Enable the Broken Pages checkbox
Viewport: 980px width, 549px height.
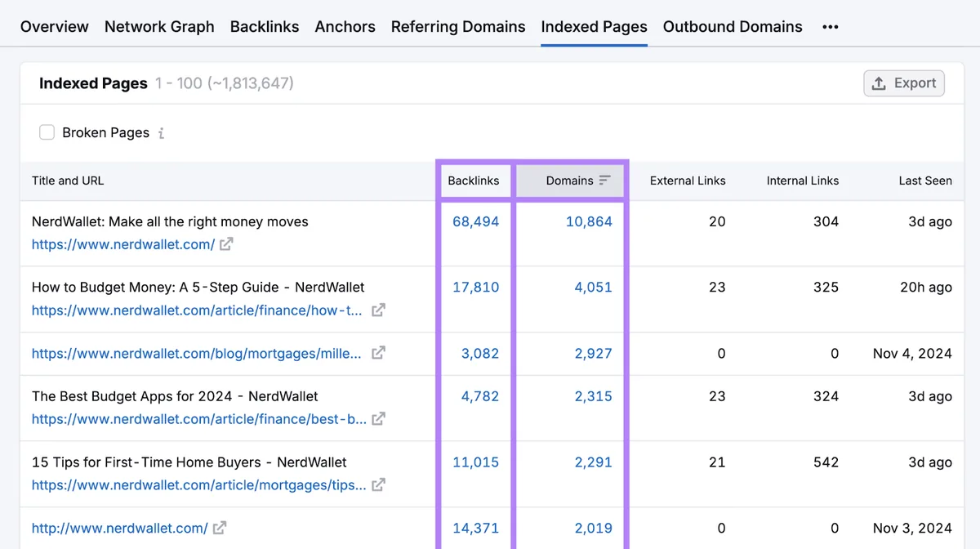47,132
